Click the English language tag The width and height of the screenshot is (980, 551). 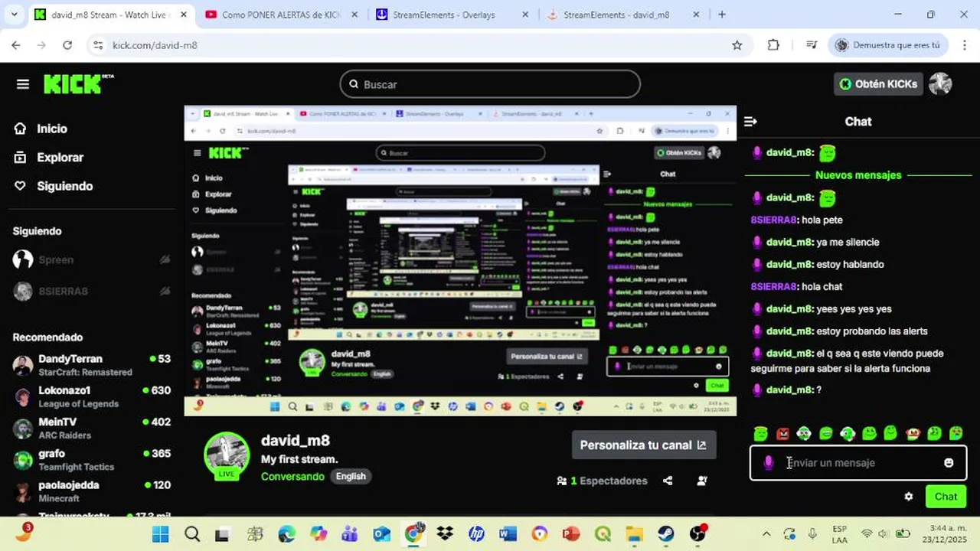(x=351, y=476)
